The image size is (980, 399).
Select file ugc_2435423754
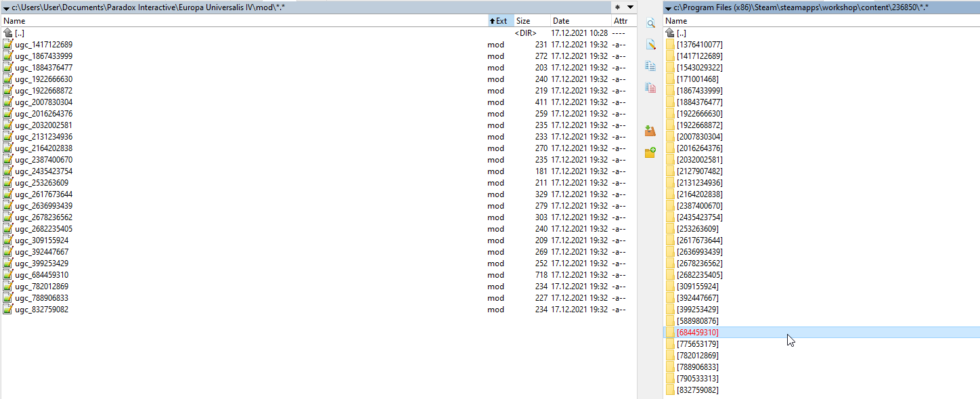[x=318, y=171]
